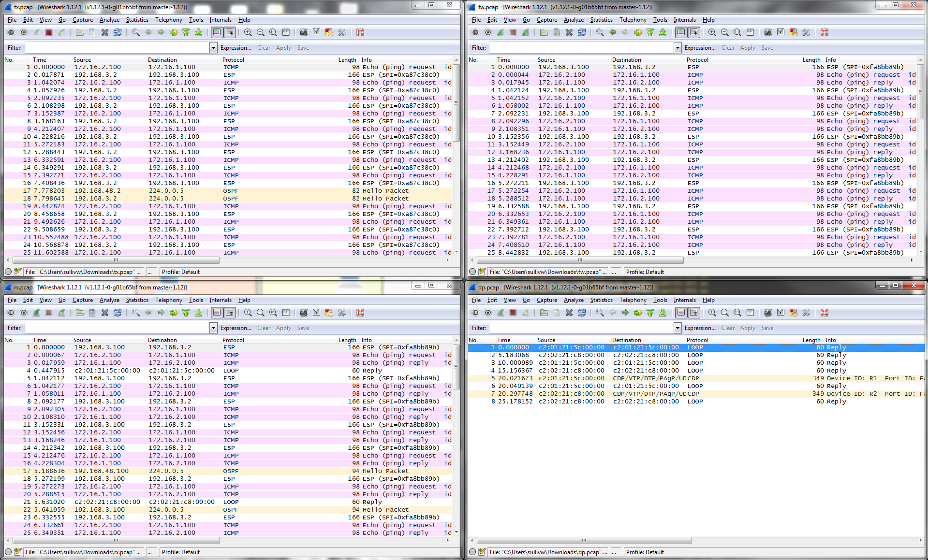Open Help lifebuoy icon in tx.pcap window
Viewport: 928px width, 560px height.
[360, 32]
